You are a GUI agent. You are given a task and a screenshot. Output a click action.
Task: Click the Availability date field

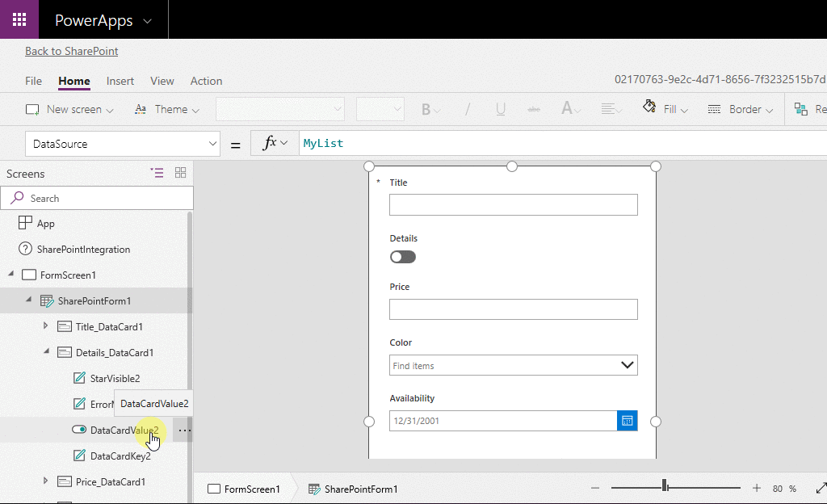(x=503, y=421)
